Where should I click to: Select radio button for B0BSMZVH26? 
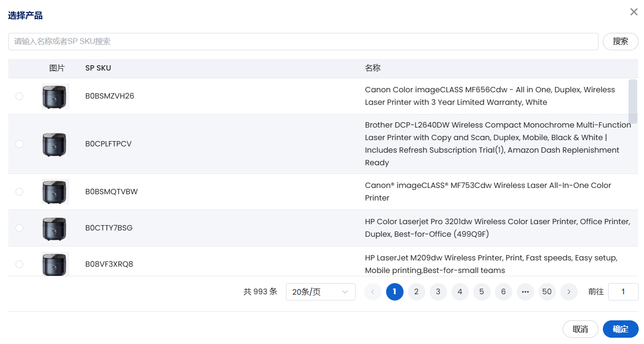pyautogui.click(x=19, y=96)
